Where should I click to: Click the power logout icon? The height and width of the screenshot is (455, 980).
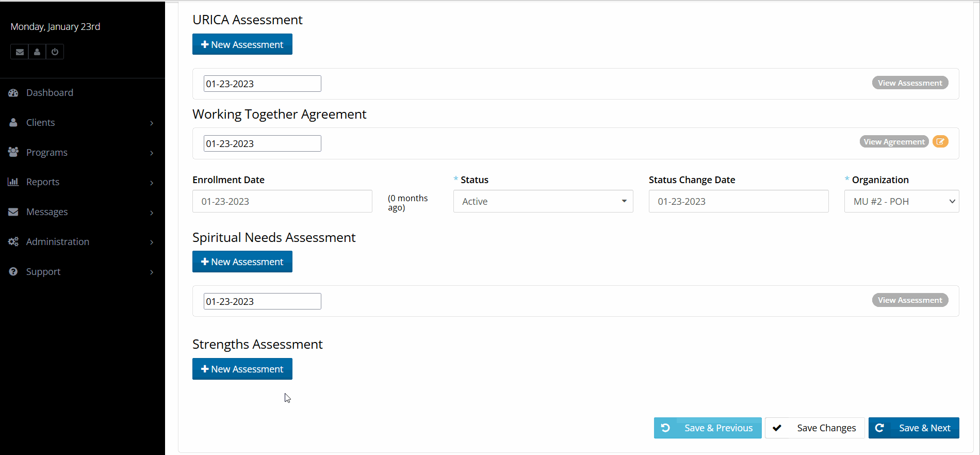click(x=55, y=52)
